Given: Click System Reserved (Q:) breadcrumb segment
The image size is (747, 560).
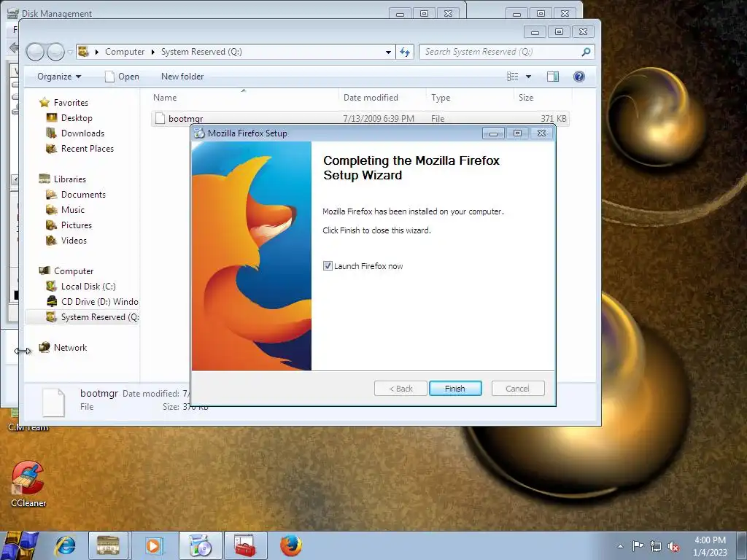Looking at the screenshot, I should [x=201, y=52].
